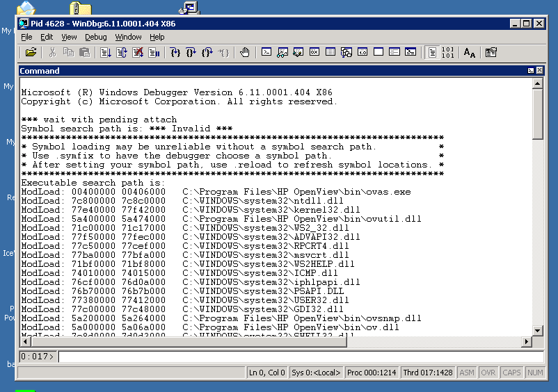Click into the debugger command input field
Viewport: 558px width, 392px height.
[x=301, y=356]
